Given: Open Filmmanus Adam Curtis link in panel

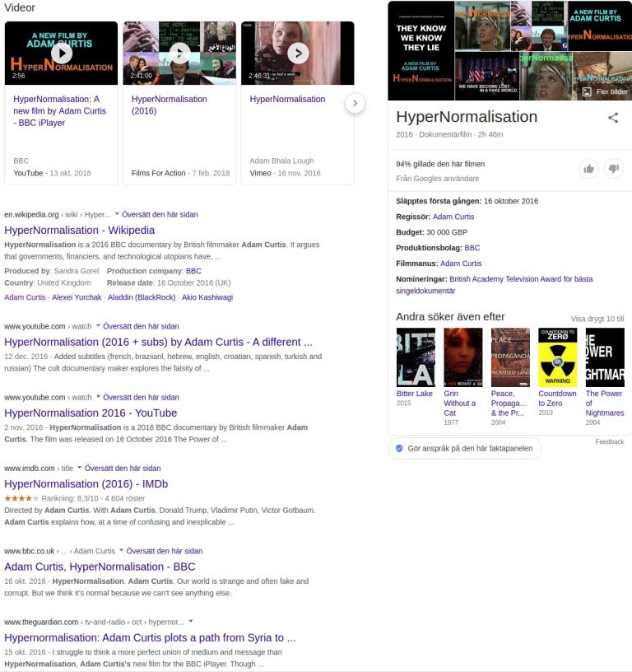Looking at the screenshot, I should (461, 264).
